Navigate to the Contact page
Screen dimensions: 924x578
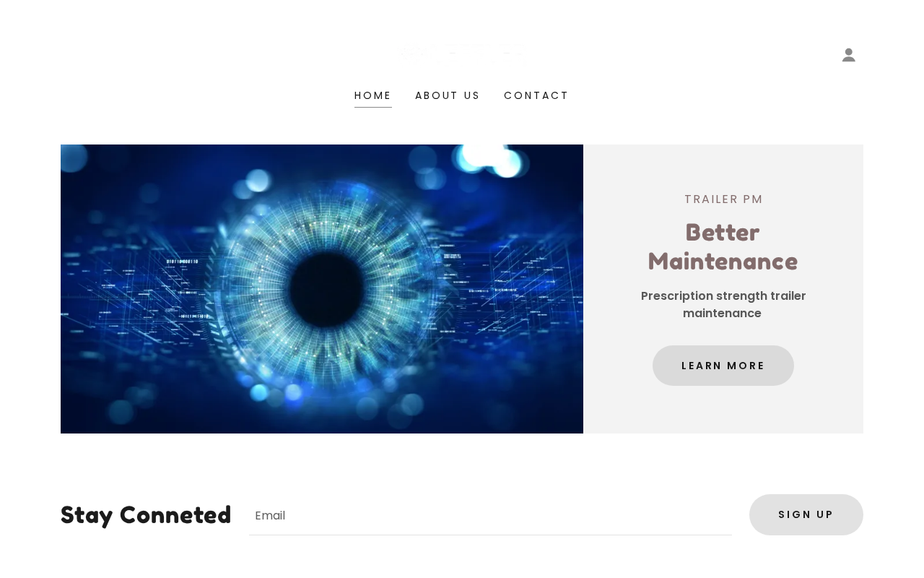coord(536,95)
